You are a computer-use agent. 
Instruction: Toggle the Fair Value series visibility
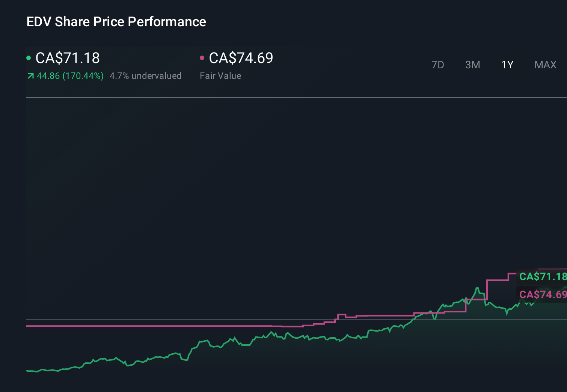203,57
